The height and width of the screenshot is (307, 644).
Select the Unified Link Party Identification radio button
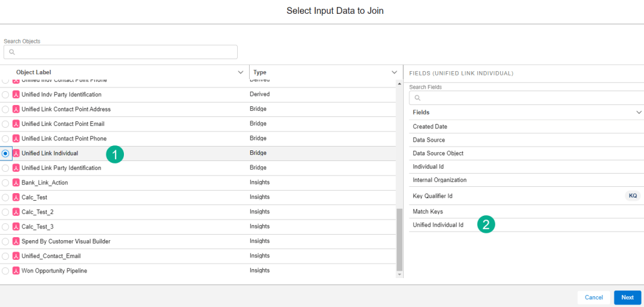click(6, 168)
